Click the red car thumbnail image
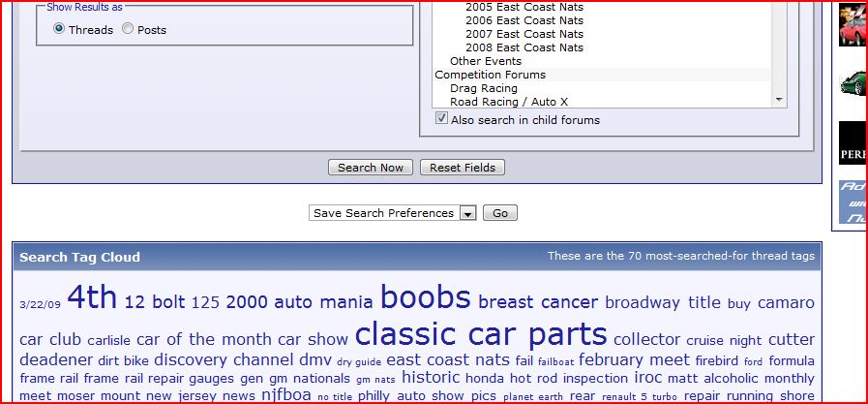868x404 pixels. point(852,24)
